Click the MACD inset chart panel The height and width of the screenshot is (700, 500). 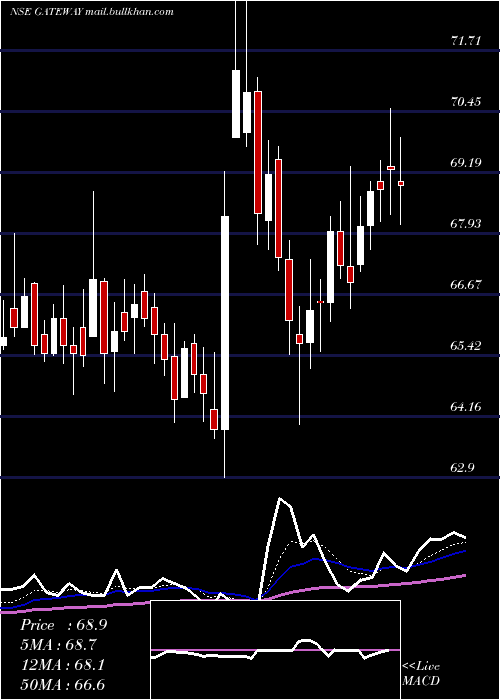click(x=275, y=650)
